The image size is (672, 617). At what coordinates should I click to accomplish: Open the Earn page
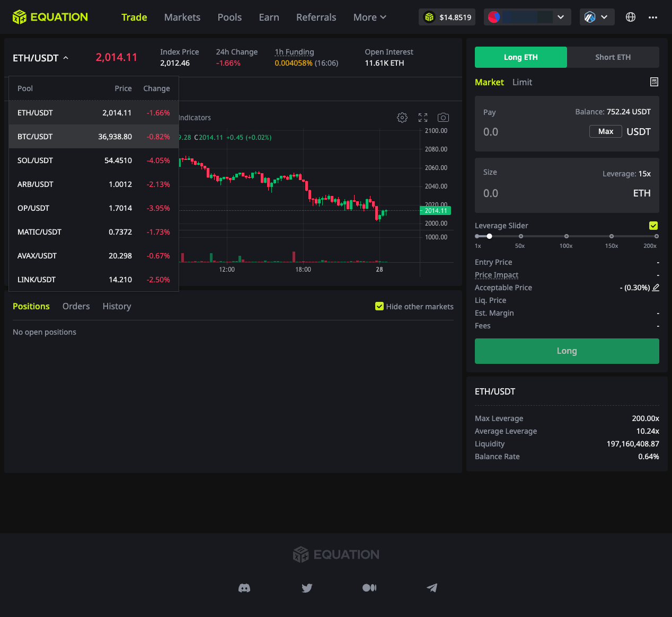pyautogui.click(x=269, y=17)
